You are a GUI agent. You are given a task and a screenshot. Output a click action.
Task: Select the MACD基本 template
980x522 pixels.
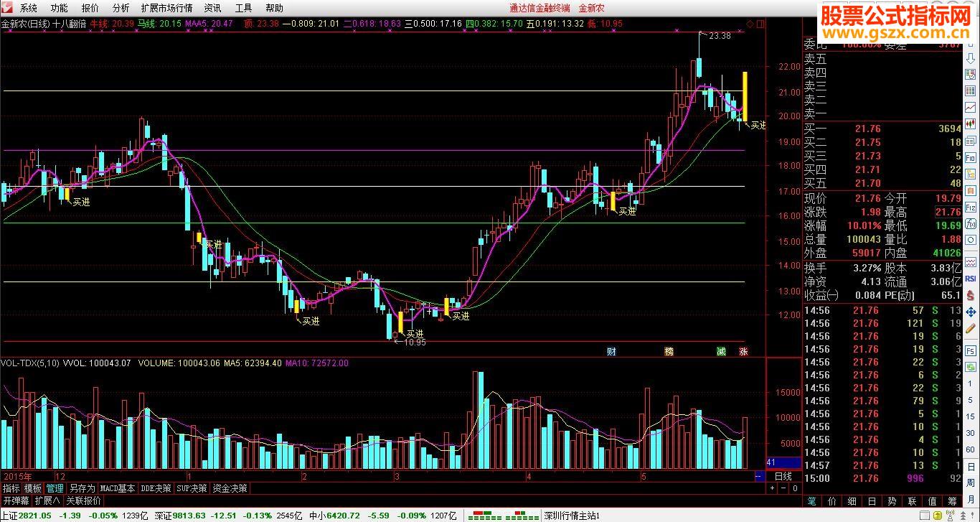coord(118,488)
